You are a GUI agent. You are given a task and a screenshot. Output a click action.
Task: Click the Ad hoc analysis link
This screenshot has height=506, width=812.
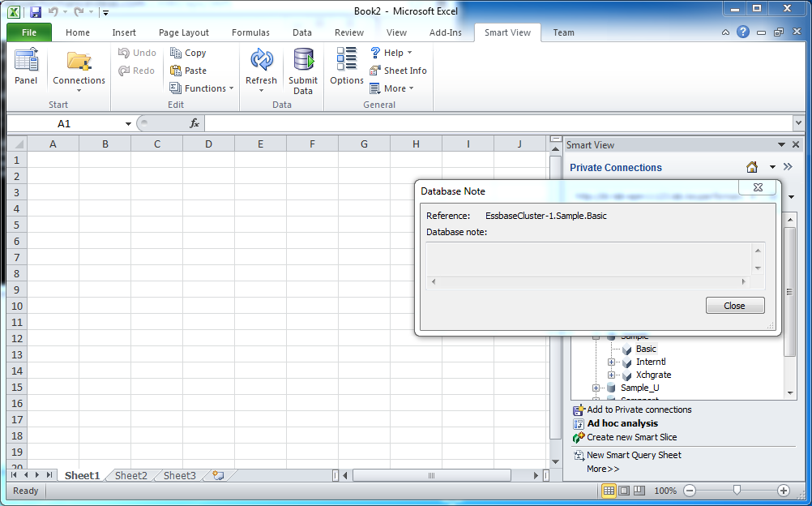tap(622, 423)
